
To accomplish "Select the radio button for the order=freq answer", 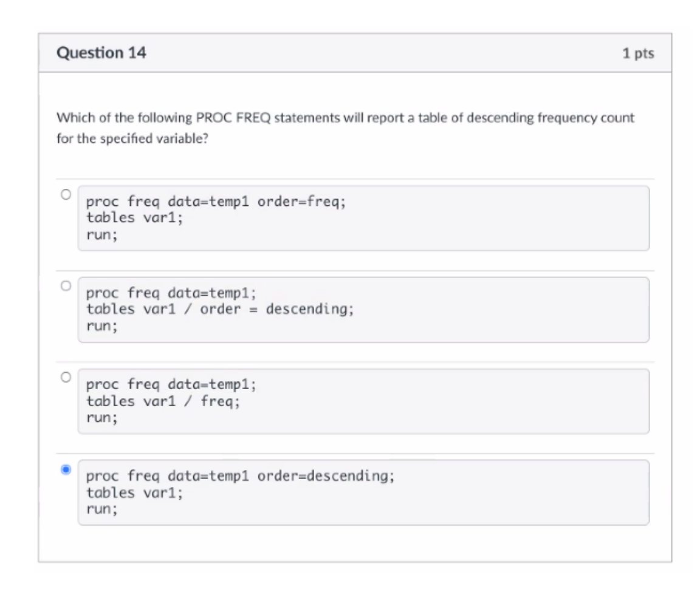I will [66, 194].
